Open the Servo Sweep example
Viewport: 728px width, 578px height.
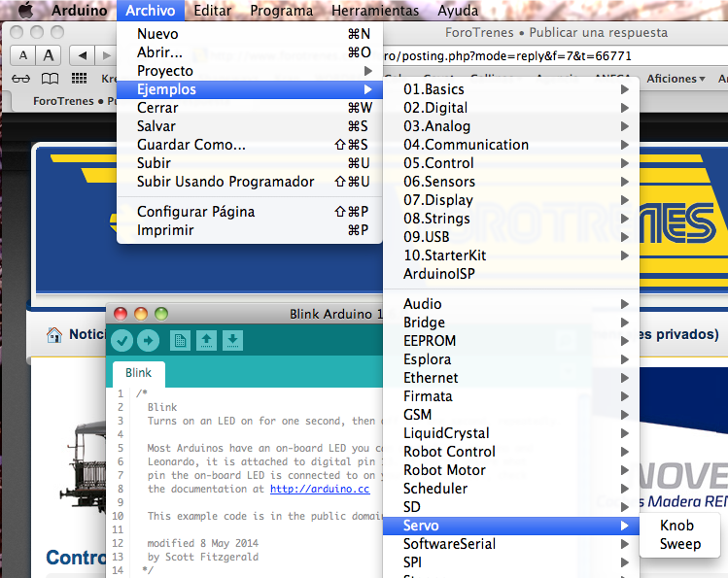[x=679, y=544]
